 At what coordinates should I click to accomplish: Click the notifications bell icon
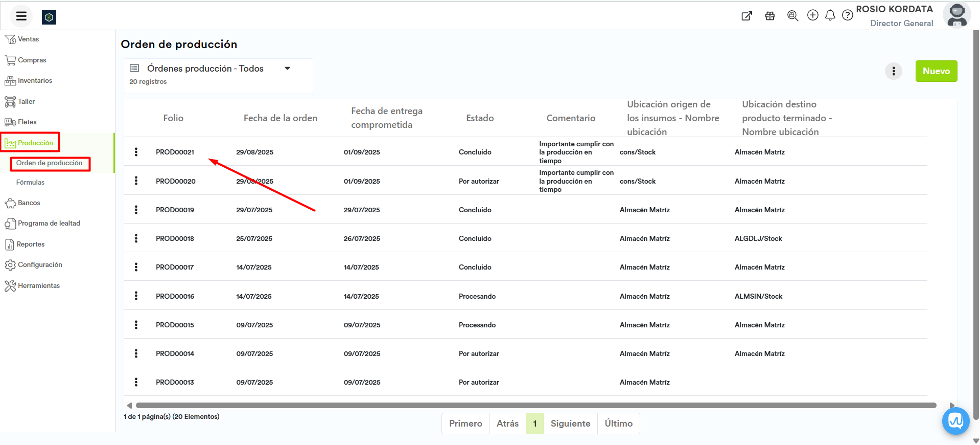830,15
